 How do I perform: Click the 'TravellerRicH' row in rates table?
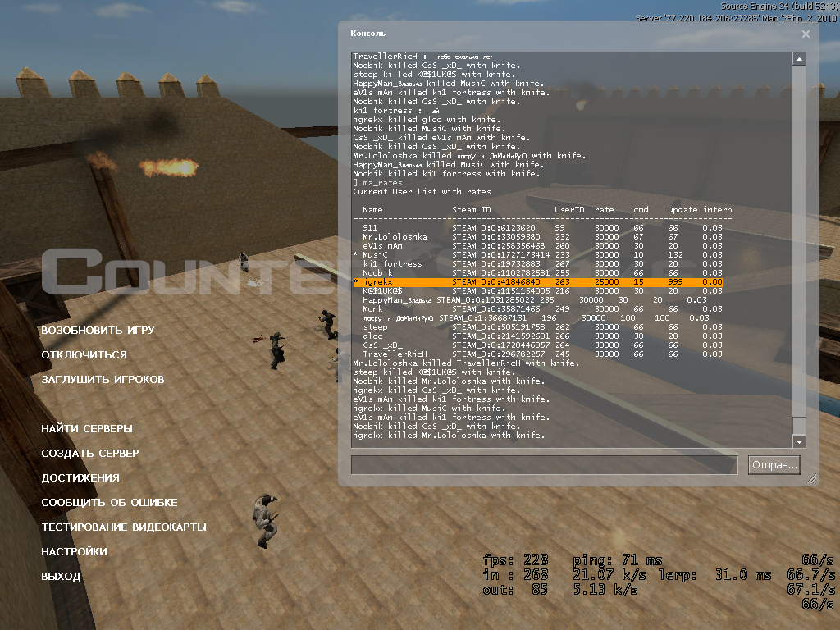(x=542, y=354)
